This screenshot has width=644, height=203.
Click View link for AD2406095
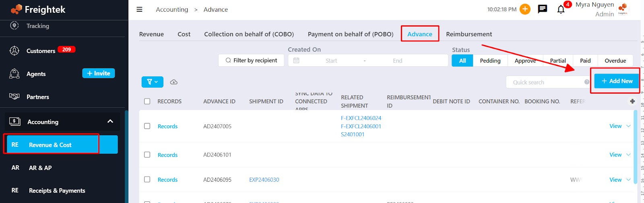pos(615,180)
